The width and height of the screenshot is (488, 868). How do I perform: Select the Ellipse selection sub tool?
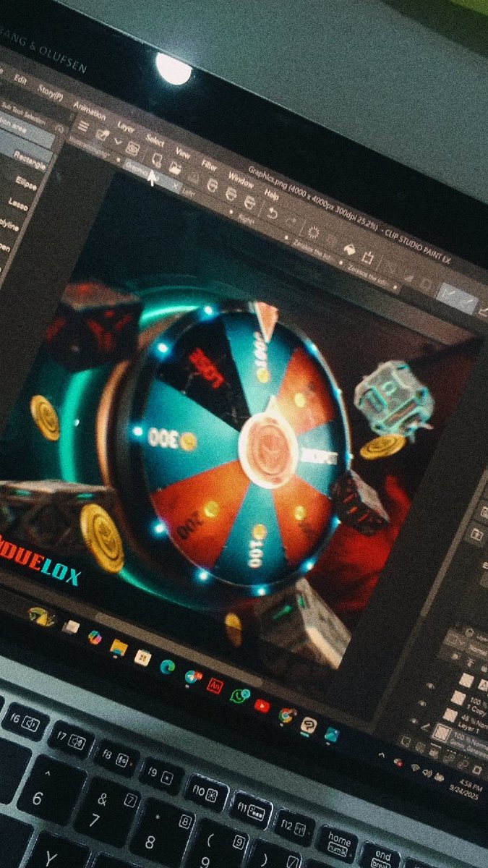(26, 182)
